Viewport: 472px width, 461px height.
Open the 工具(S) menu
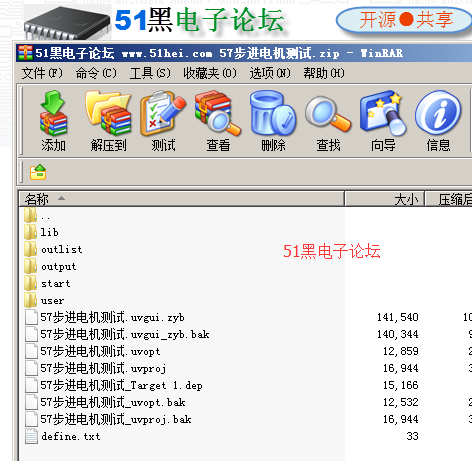[150, 73]
